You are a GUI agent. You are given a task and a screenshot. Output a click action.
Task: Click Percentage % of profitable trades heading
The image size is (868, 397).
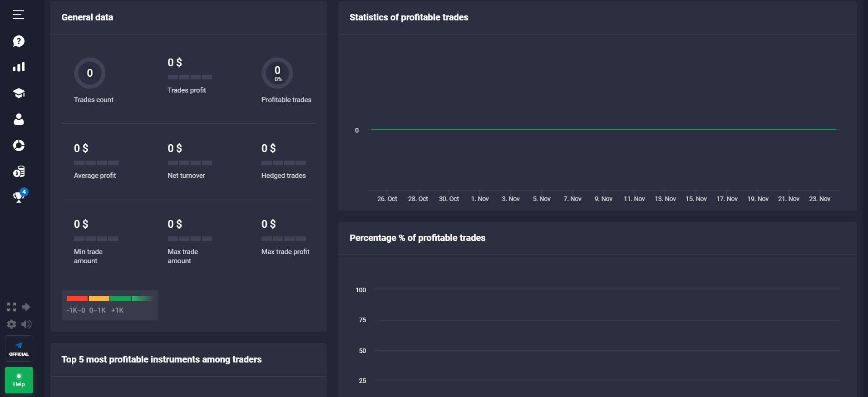(417, 238)
